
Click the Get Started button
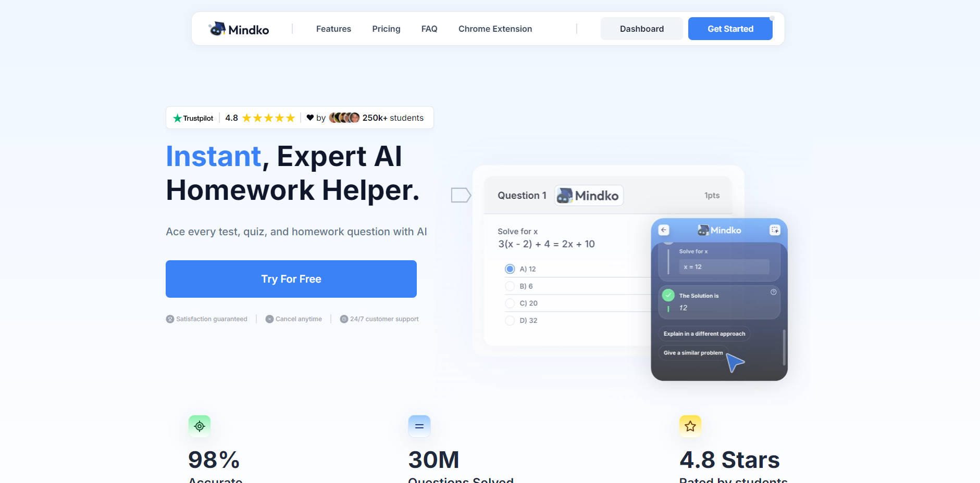(x=730, y=29)
